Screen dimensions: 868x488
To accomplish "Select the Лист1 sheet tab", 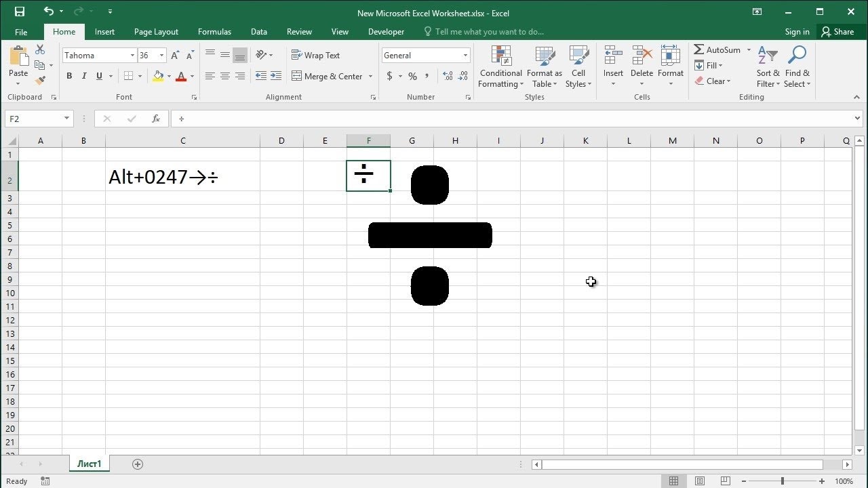I will coord(89,464).
